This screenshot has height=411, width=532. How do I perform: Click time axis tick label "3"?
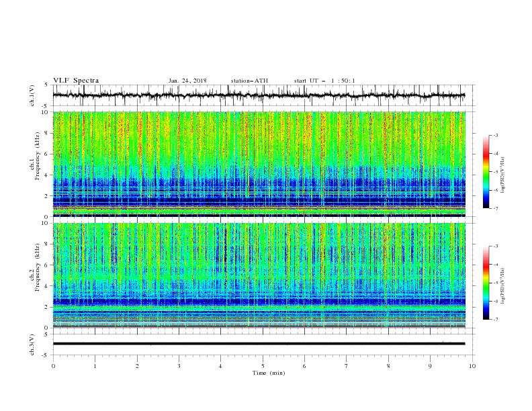click(x=179, y=366)
